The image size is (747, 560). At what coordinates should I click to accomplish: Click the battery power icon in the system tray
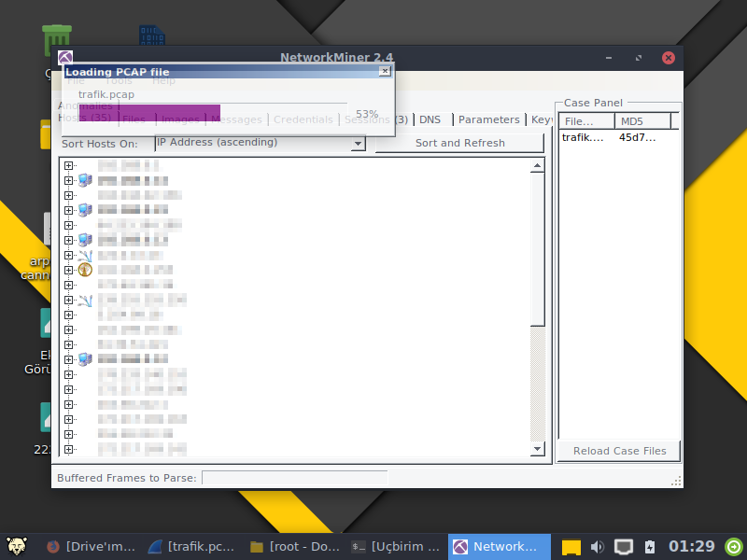point(650,547)
